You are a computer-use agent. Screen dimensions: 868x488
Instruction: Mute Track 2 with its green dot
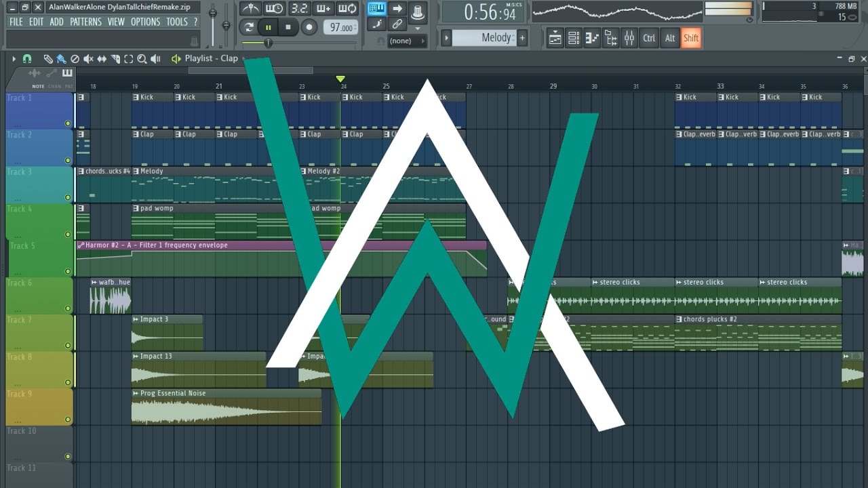point(68,161)
